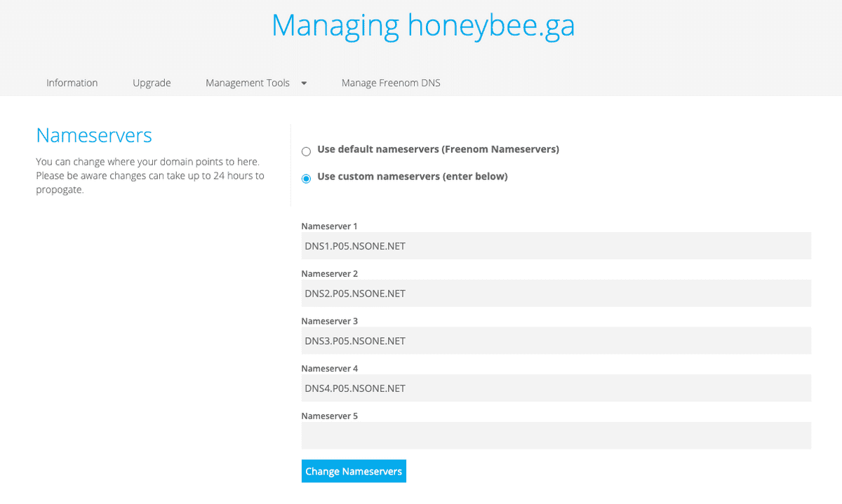Focus the Nameserver 3 input field
This screenshot has height=504, width=842.
556,341
